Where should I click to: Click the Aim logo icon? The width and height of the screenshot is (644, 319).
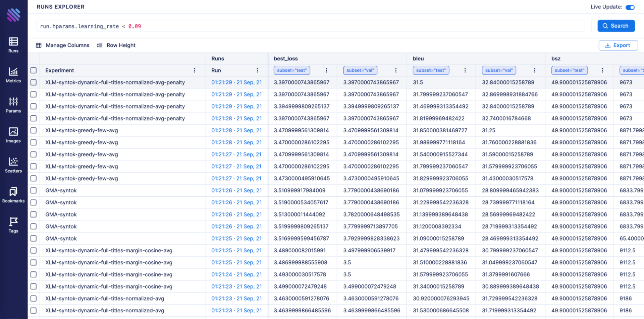pyautogui.click(x=13, y=14)
